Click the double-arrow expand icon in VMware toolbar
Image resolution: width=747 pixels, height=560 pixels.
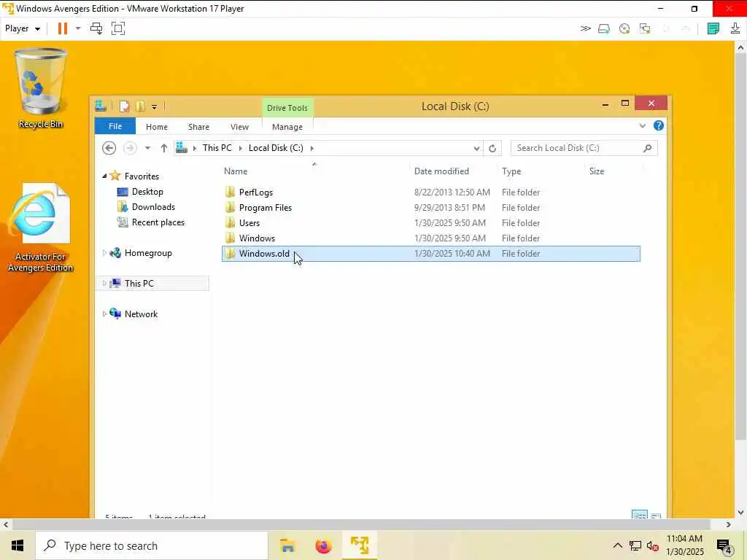(586, 28)
